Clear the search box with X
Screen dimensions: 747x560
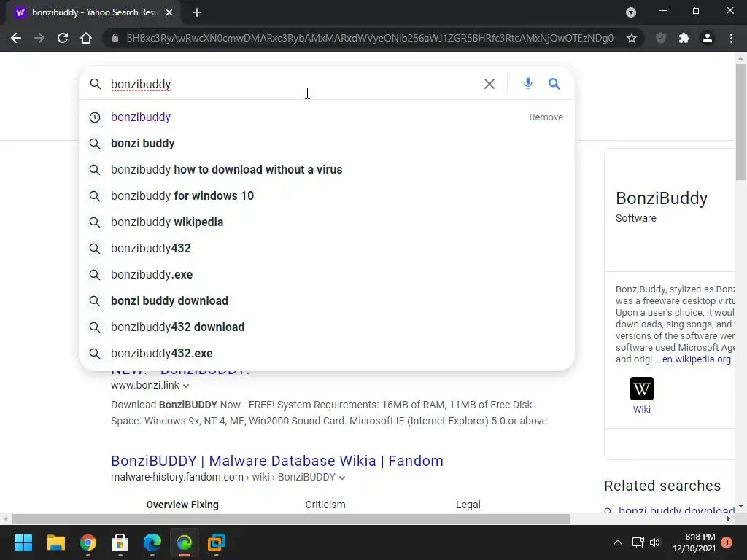point(489,84)
